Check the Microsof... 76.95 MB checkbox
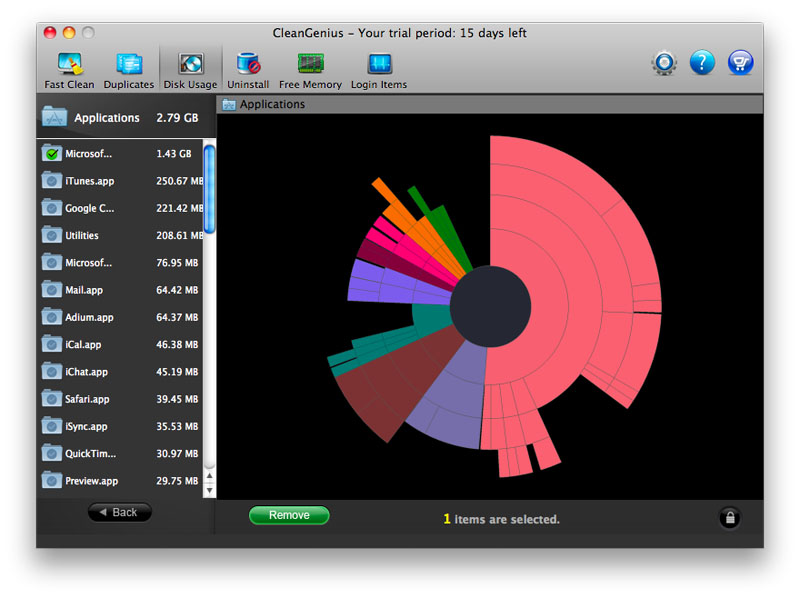Viewport: 800px width, 598px height. (52, 263)
